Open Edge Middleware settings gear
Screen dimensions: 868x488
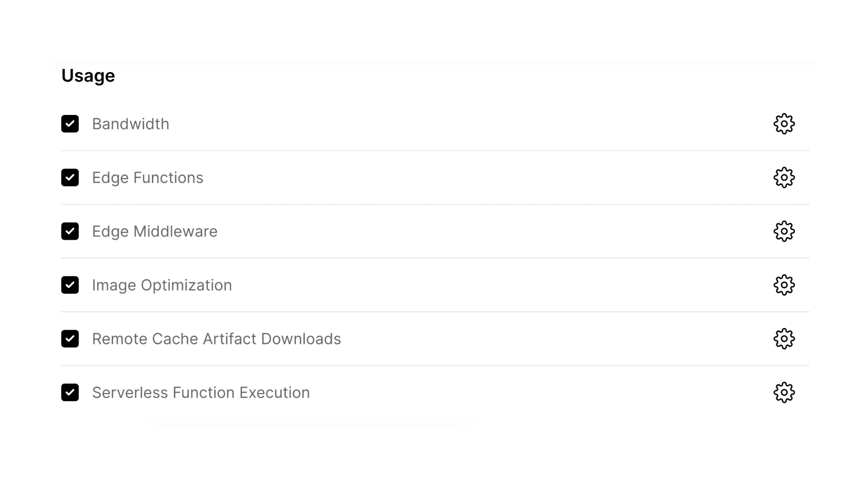point(784,231)
